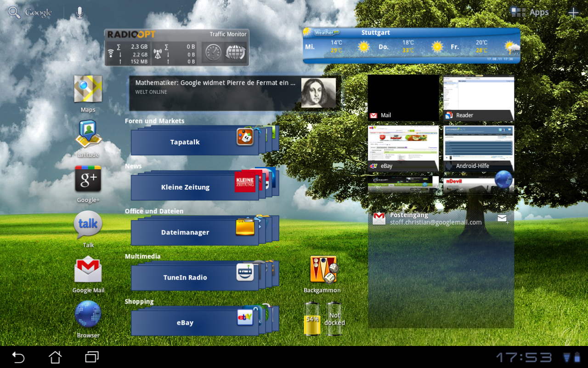Tap the globe icon on bookmarks widget
588x368 pixels.
tap(503, 179)
